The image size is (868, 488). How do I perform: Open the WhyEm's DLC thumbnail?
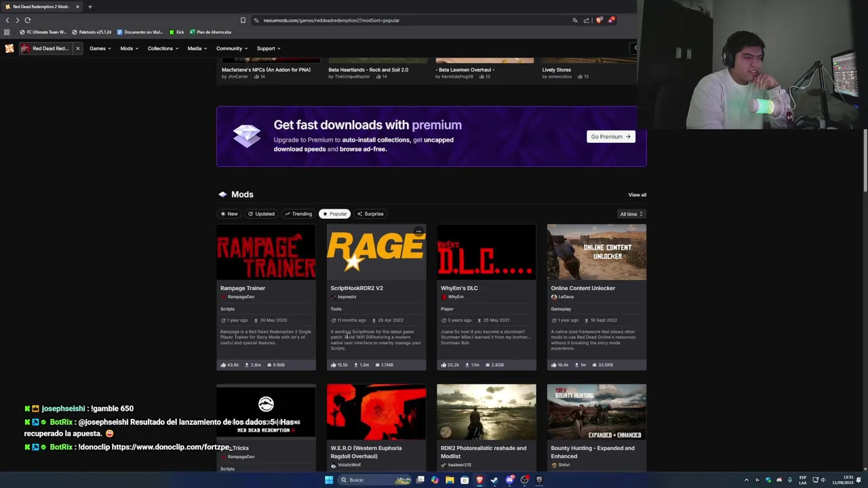click(486, 252)
